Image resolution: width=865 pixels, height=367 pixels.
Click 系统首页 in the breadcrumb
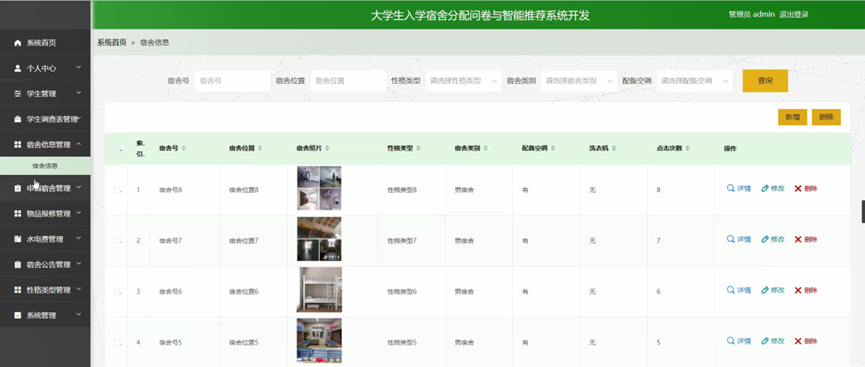[112, 42]
